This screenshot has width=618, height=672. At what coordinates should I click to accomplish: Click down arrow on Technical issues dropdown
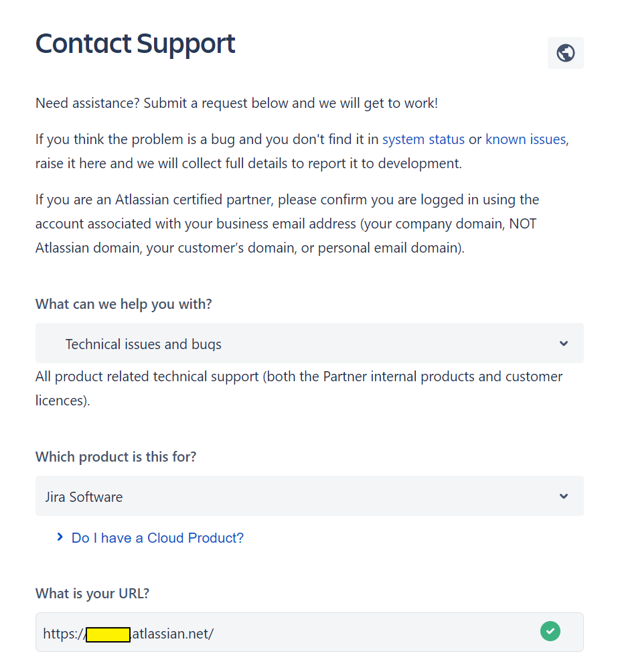pyautogui.click(x=563, y=344)
